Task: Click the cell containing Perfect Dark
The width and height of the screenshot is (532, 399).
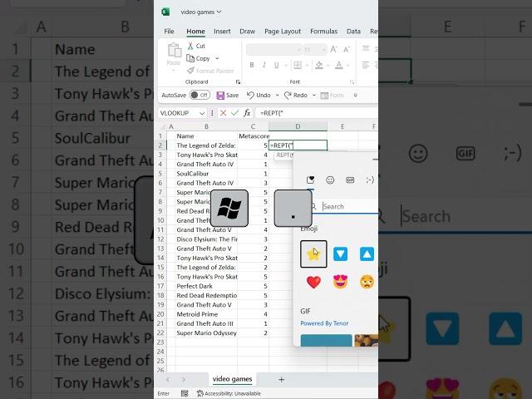Action: (206, 286)
